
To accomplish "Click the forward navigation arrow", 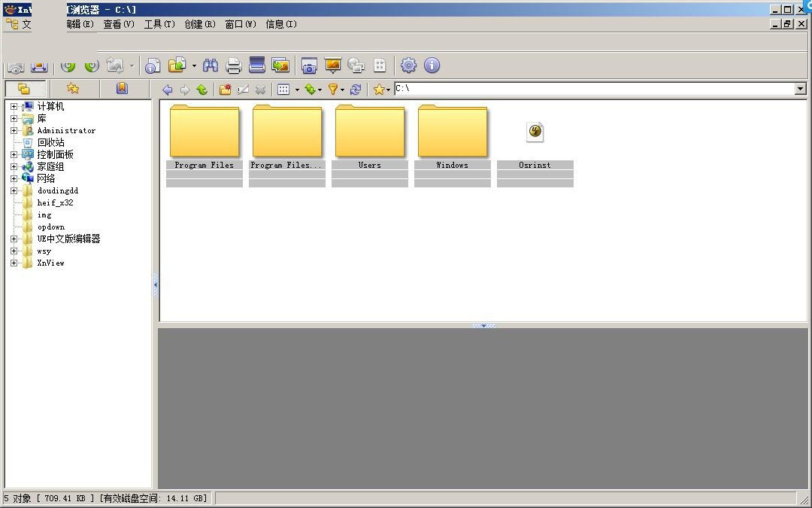I will click(x=185, y=90).
